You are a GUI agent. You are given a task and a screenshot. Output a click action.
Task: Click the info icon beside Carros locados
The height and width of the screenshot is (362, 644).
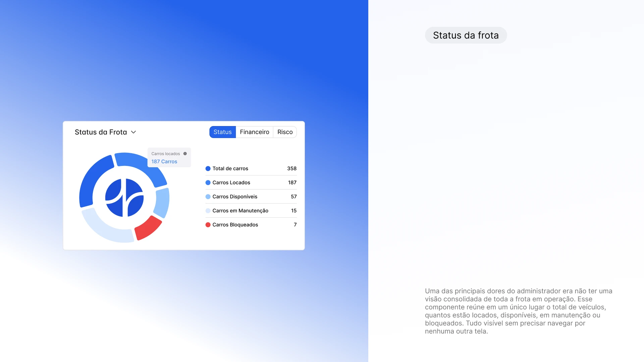185,154
